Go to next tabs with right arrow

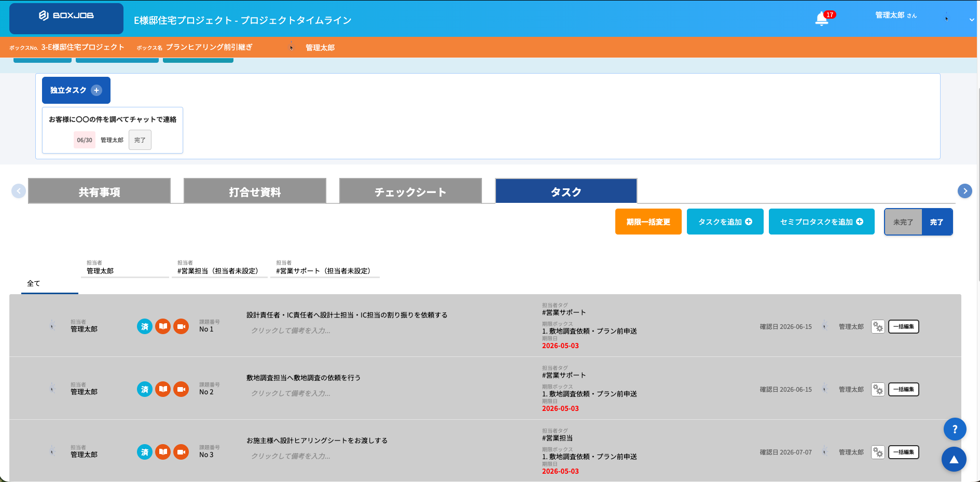(965, 191)
